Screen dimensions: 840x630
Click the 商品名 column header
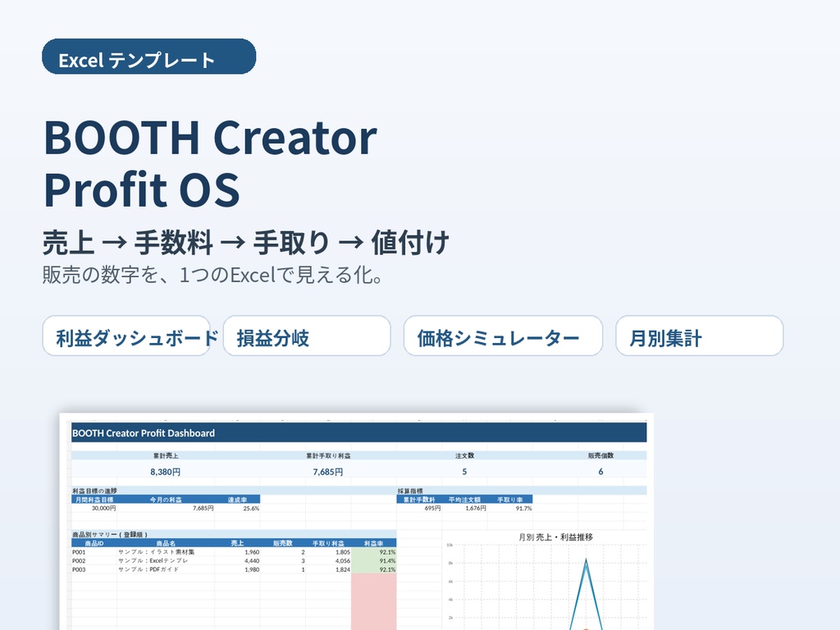pos(166,543)
